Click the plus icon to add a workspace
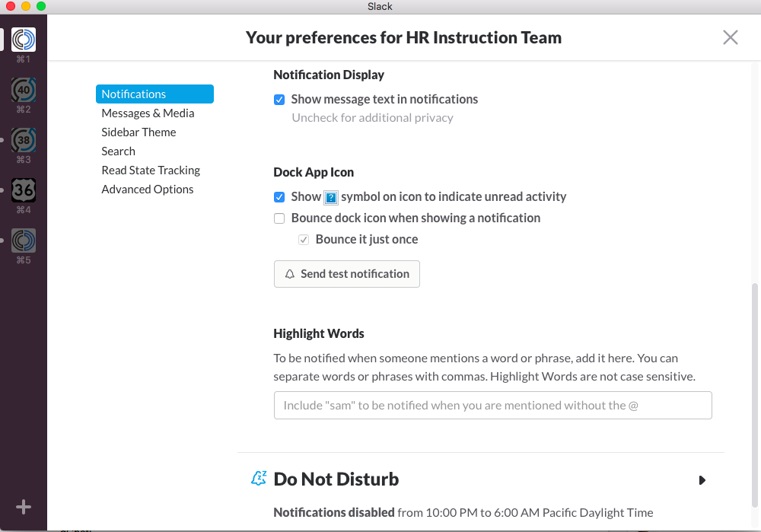 click(x=24, y=507)
